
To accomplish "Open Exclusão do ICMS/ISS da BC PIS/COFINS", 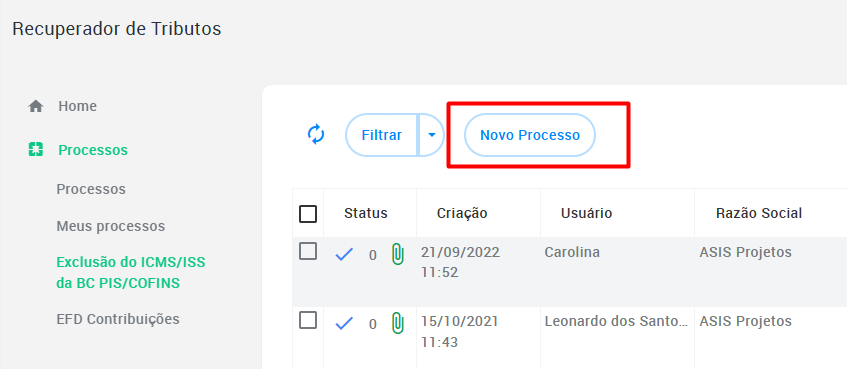I will click(131, 273).
